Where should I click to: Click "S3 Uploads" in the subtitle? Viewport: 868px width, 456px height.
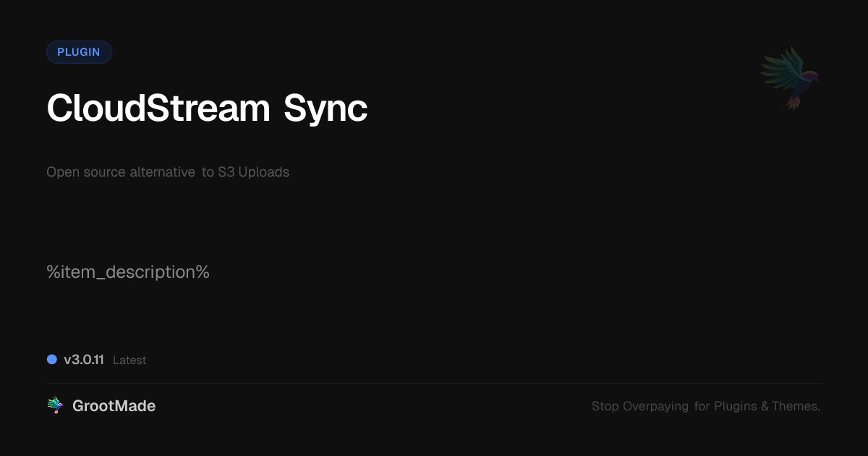(253, 172)
